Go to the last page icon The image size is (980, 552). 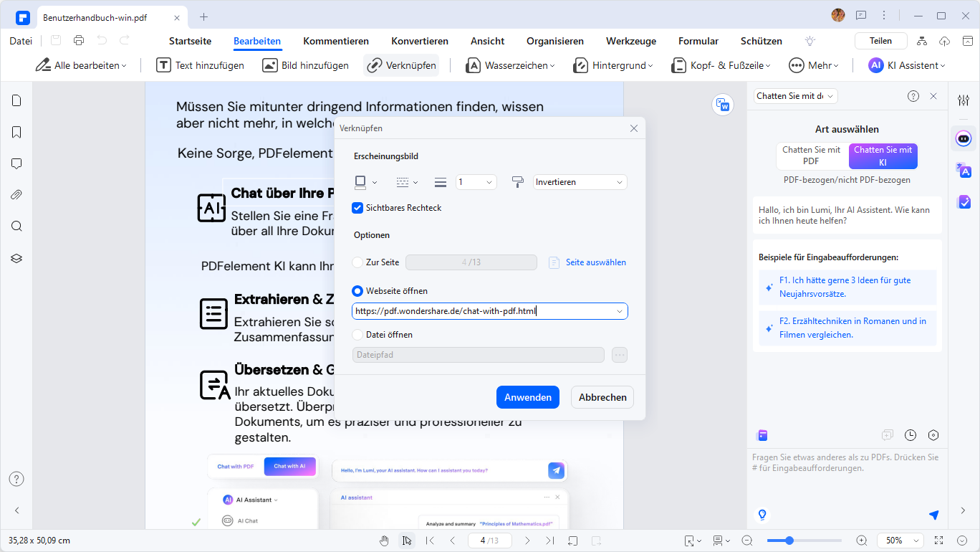coord(549,541)
